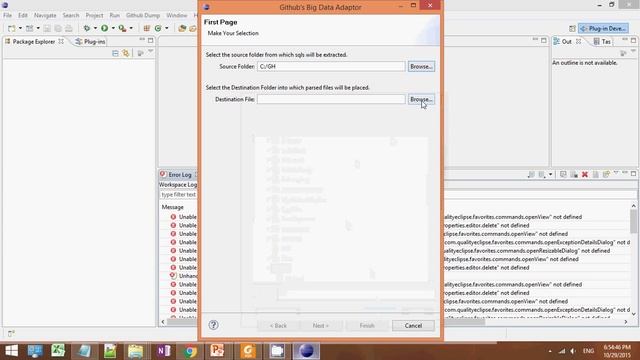Click the wizard help question mark icon

[x=213, y=325]
